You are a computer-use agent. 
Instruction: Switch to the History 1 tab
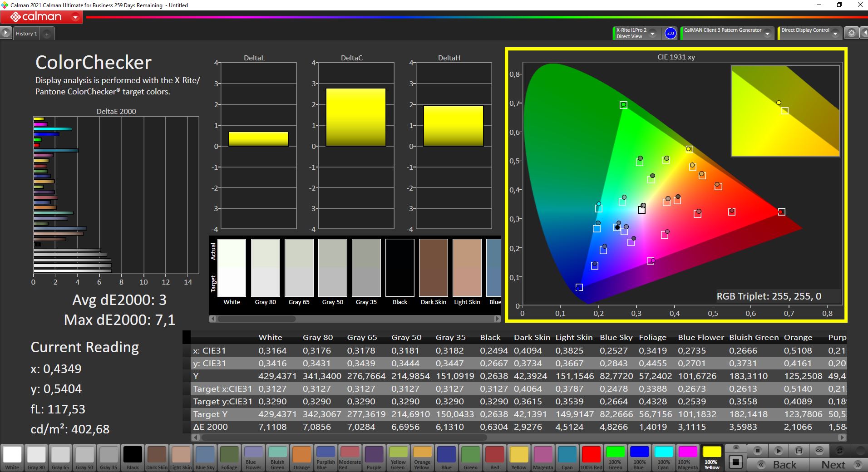pos(26,34)
